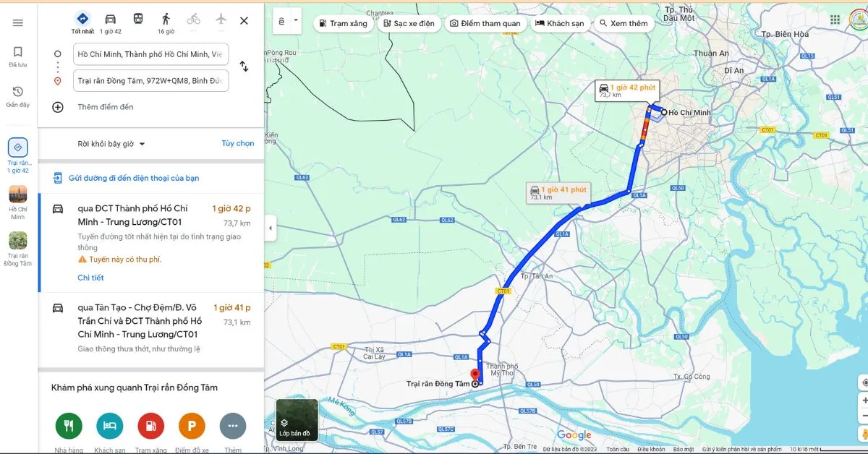Switch to walking mode 16 giờ
Image resolution: width=868 pixels, height=454 pixels.
click(166, 23)
